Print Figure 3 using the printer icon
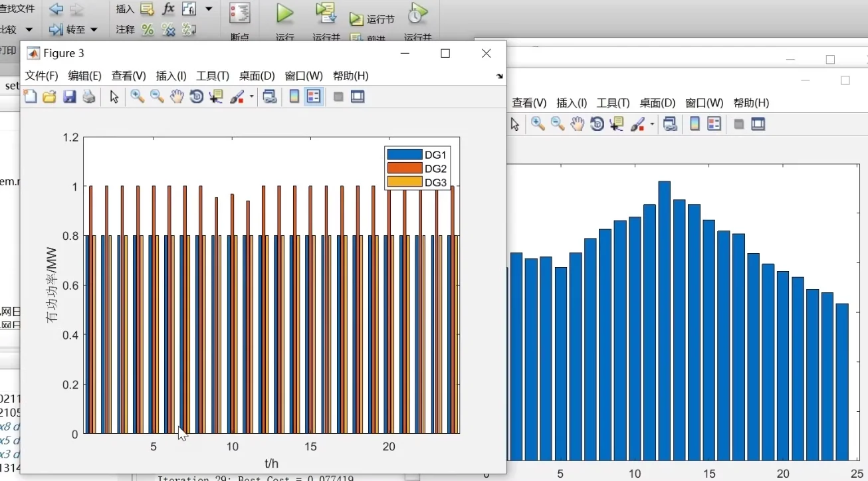The height and width of the screenshot is (481, 868). tap(88, 97)
